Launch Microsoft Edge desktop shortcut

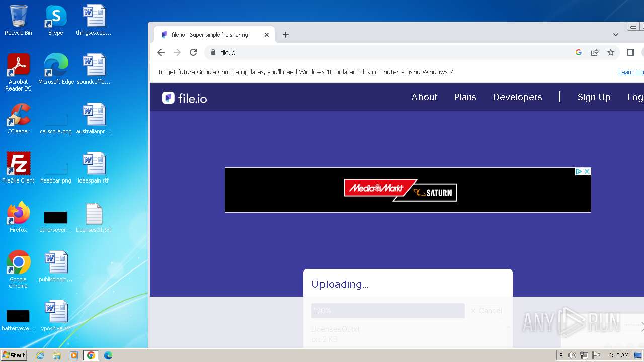tap(56, 69)
